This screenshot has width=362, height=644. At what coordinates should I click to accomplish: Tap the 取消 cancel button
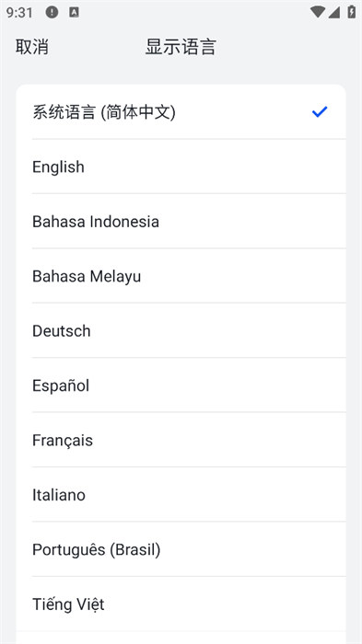click(32, 46)
